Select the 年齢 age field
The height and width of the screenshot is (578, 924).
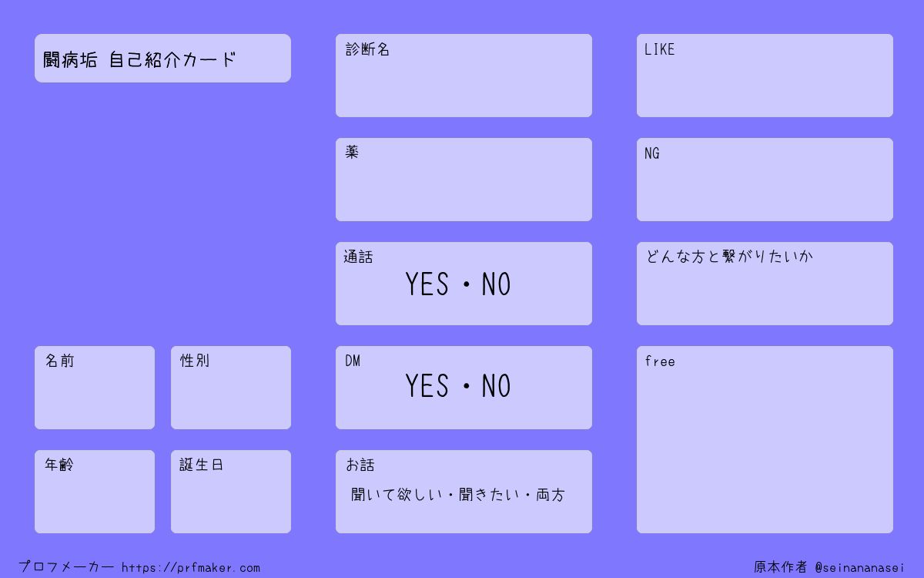pos(95,492)
